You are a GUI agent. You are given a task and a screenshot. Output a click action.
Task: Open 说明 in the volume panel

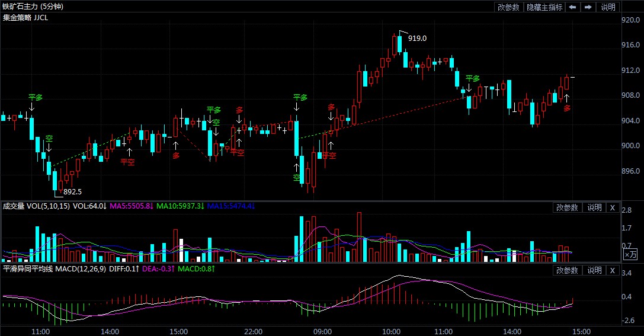coord(594,207)
